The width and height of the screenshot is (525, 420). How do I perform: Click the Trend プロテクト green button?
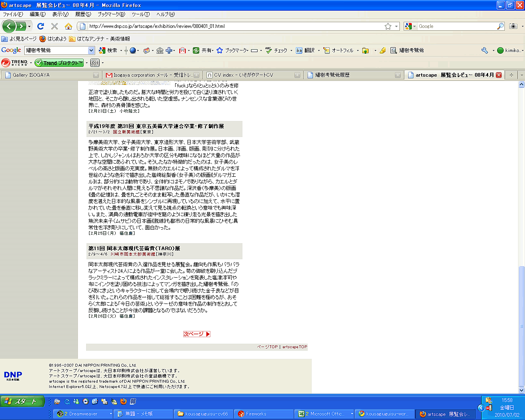tap(59, 63)
